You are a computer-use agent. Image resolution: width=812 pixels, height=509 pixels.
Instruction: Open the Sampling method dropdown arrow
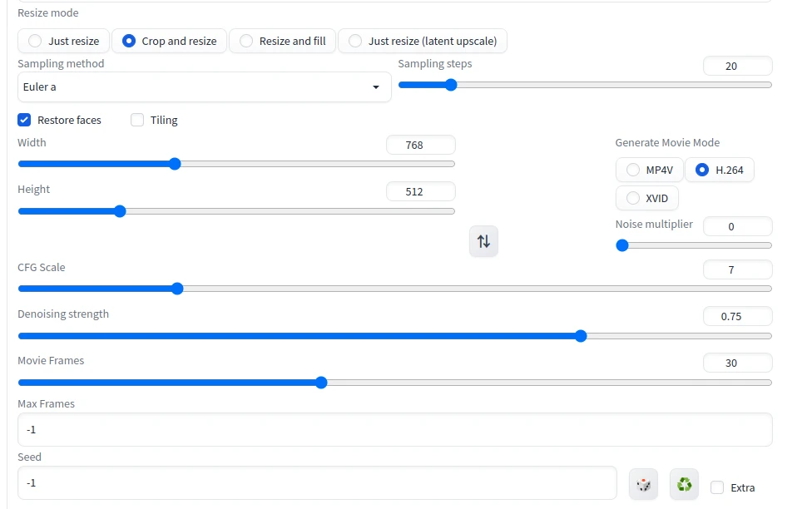[x=376, y=87]
